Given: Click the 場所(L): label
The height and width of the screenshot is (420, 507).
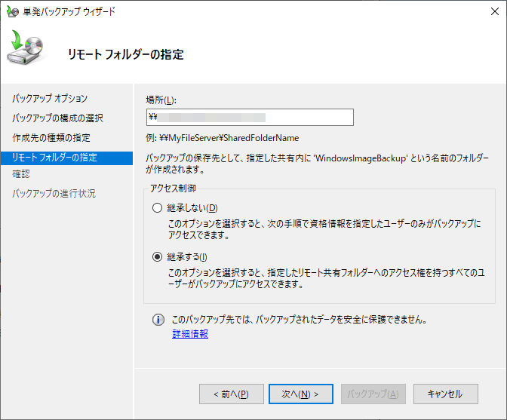Looking at the screenshot, I should (x=161, y=100).
